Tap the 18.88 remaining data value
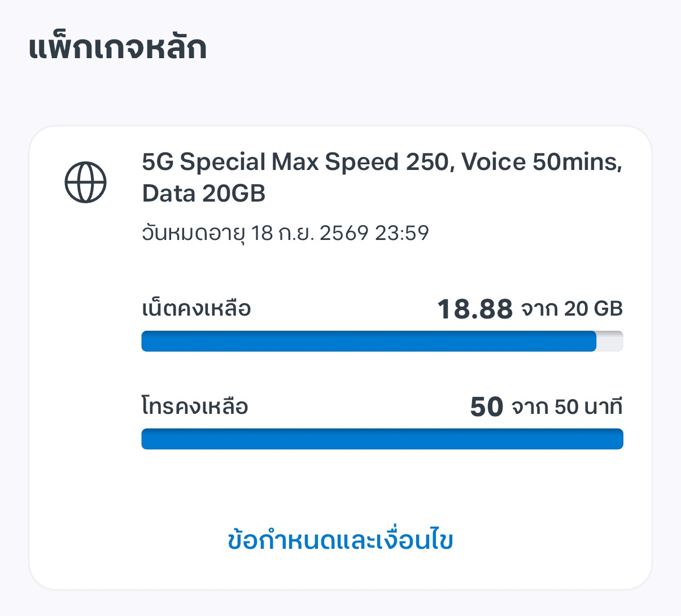The height and width of the screenshot is (616, 681). 475,309
